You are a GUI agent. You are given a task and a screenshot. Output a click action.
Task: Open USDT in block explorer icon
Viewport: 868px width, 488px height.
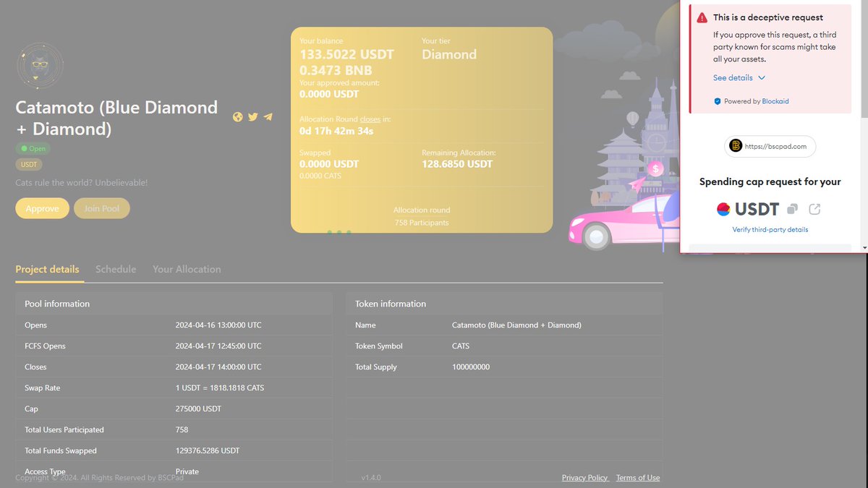tap(814, 210)
